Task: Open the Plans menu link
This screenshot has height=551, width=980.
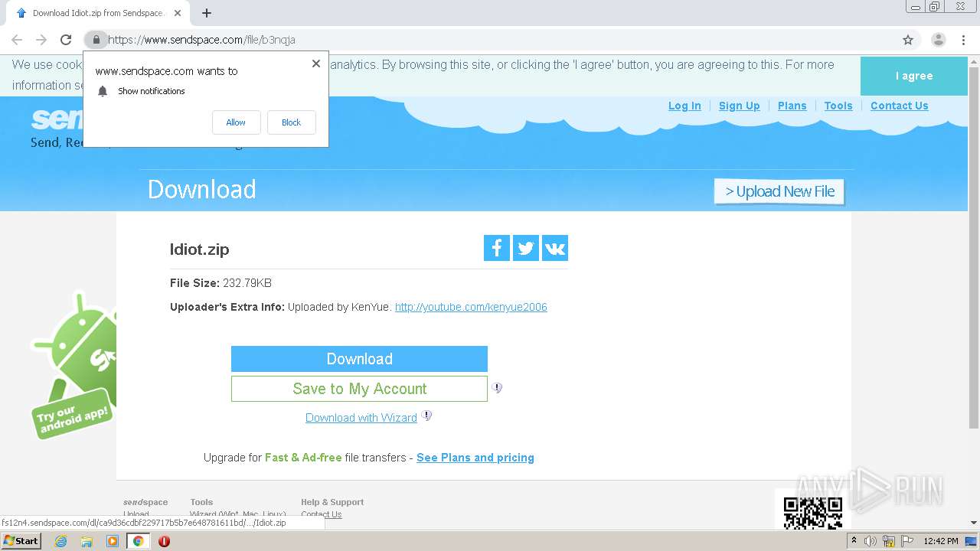Action: pyautogui.click(x=792, y=106)
